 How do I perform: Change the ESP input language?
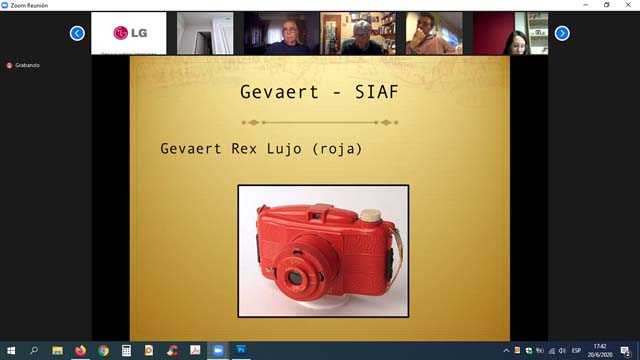click(576, 351)
